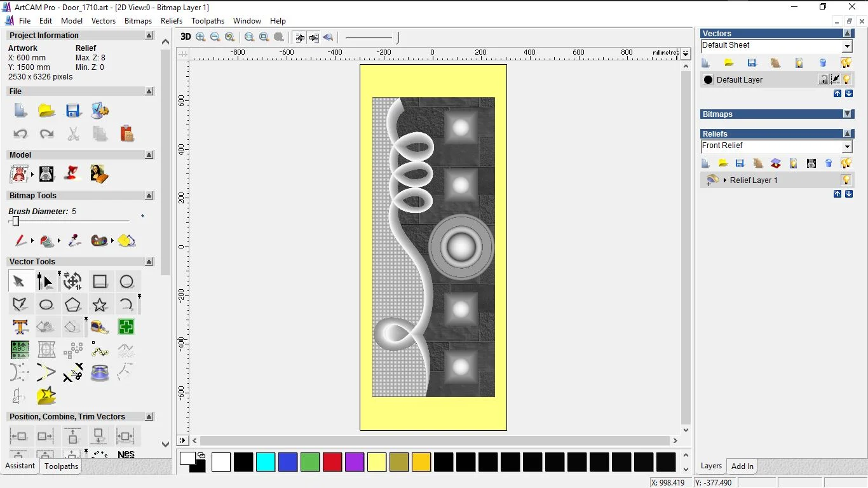Toggle the lock on Default Layer
868x488 pixels.
[x=823, y=79]
